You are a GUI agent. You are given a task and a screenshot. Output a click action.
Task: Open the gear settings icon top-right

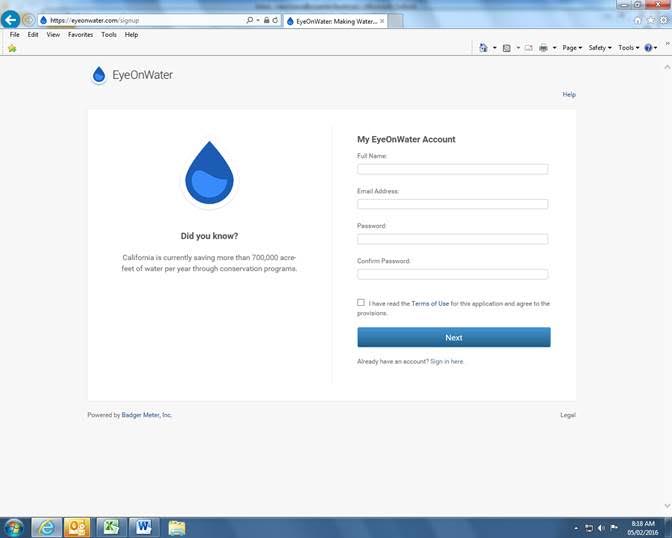point(664,20)
